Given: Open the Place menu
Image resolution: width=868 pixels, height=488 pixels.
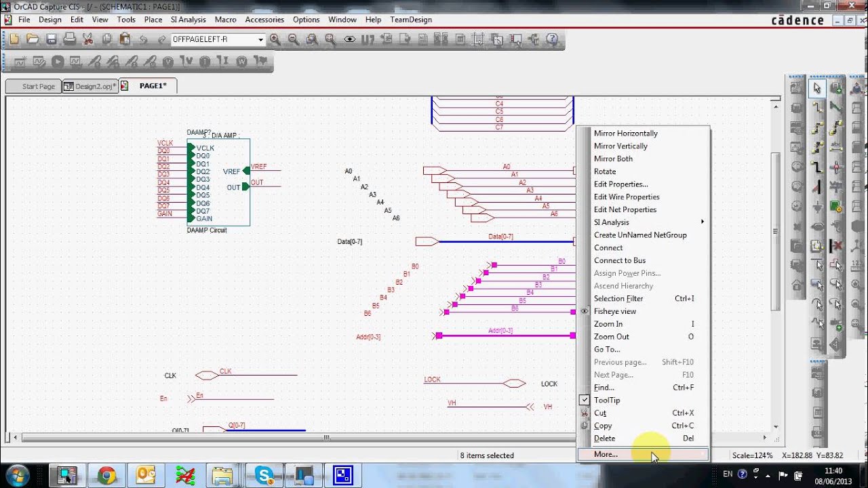Looking at the screenshot, I should (153, 20).
